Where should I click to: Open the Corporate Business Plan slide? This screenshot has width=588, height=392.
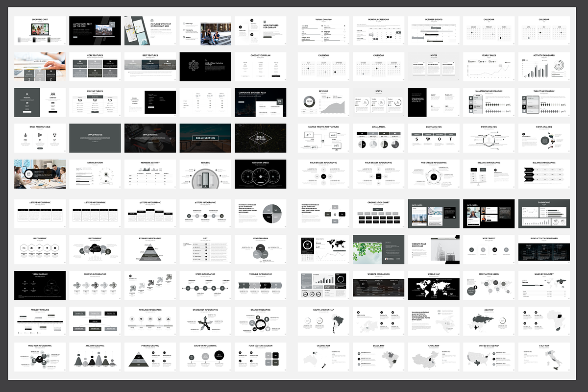(x=261, y=102)
